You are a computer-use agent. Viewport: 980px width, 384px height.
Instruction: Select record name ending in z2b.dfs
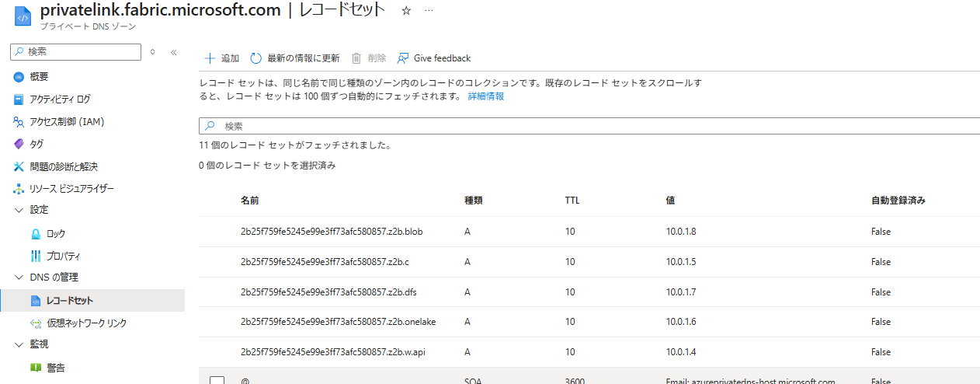point(329,292)
